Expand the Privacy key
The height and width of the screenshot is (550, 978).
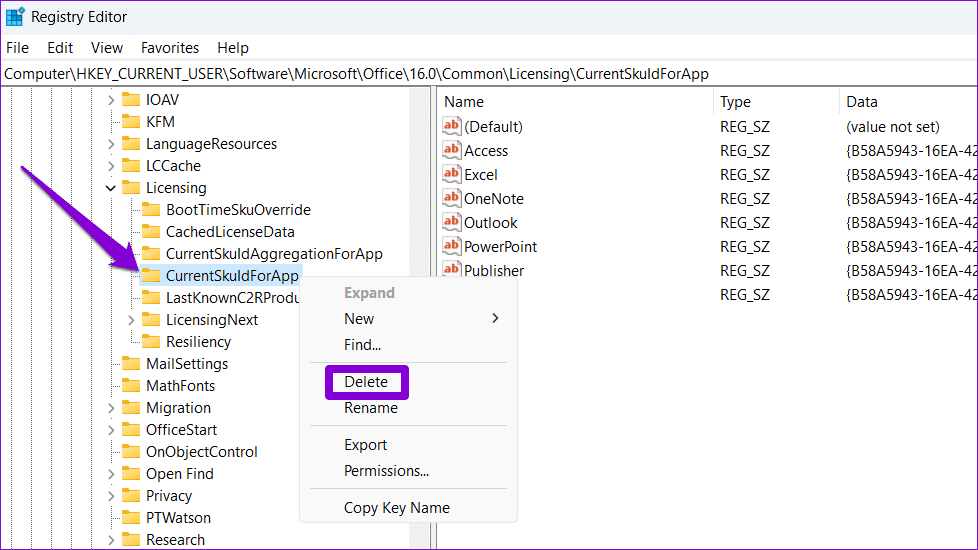click(111, 496)
